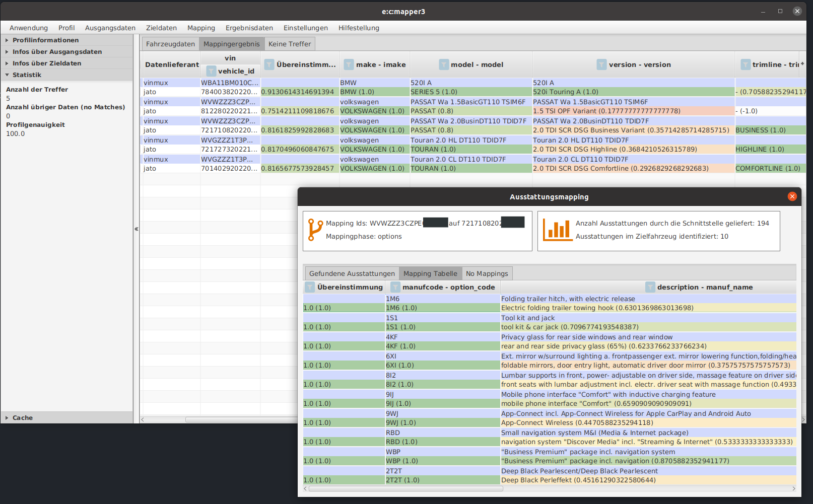This screenshot has height=504, width=813.
Task: Expand the Profilinformationen section
Action: pos(66,40)
